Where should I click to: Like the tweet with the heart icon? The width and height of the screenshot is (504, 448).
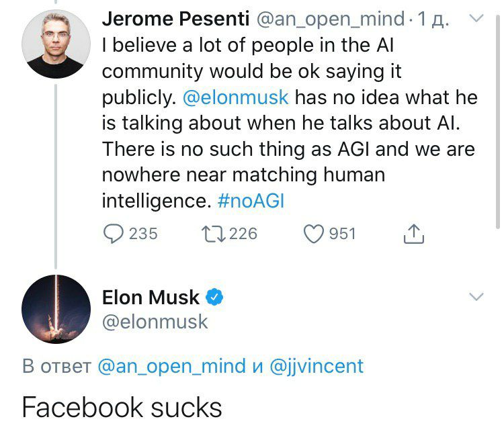click(x=314, y=234)
